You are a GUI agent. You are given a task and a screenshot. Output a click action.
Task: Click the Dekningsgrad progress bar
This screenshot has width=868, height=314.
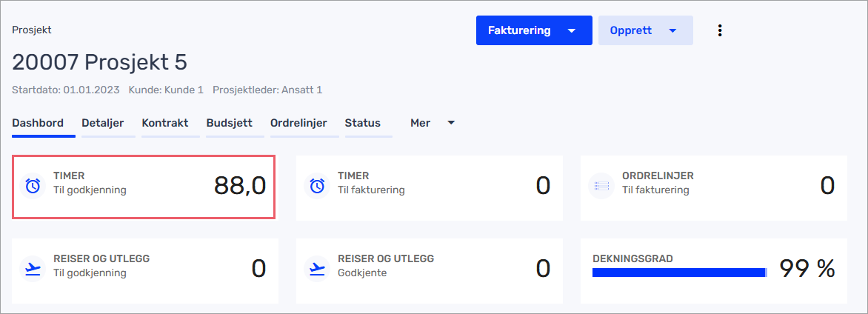pos(679,273)
